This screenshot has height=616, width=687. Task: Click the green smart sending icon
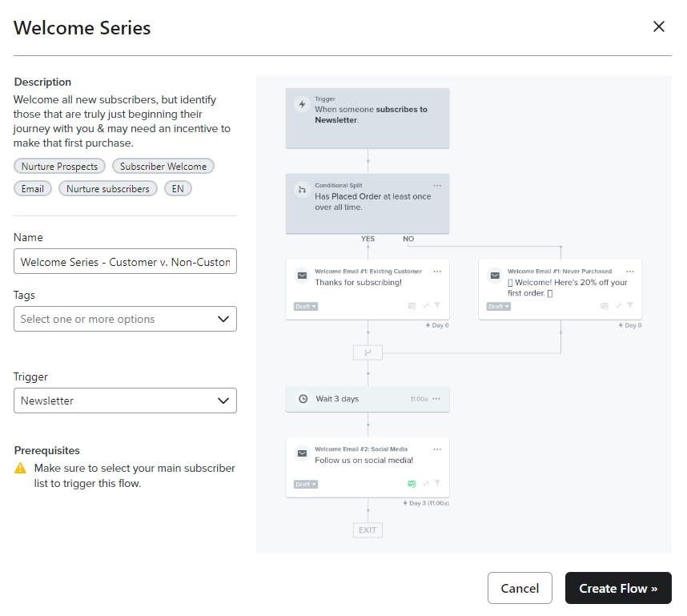pyautogui.click(x=412, y=484)
